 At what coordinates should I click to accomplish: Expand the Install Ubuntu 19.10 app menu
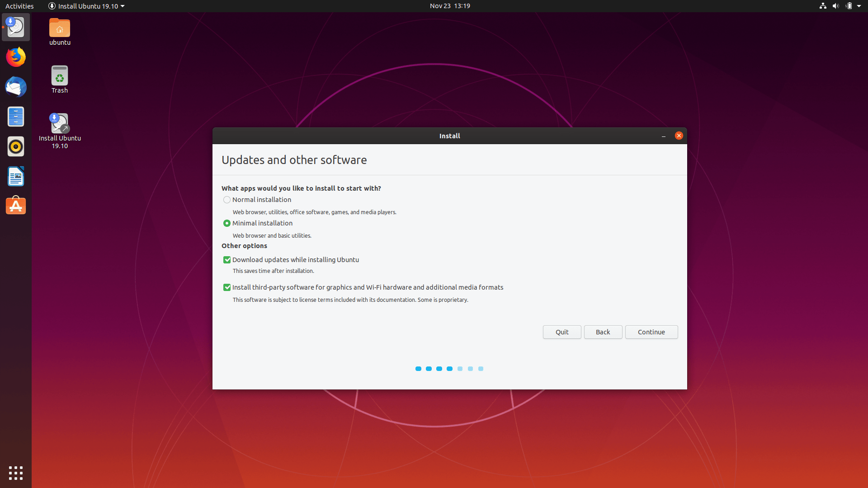tap(86, 6)
